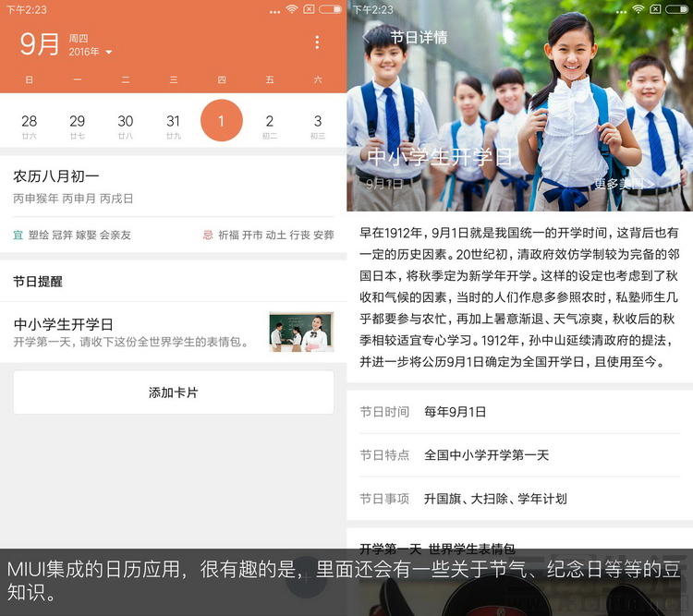Tap the 节日提醒 section header
The image size is (693, 616).
pos(38,282)
